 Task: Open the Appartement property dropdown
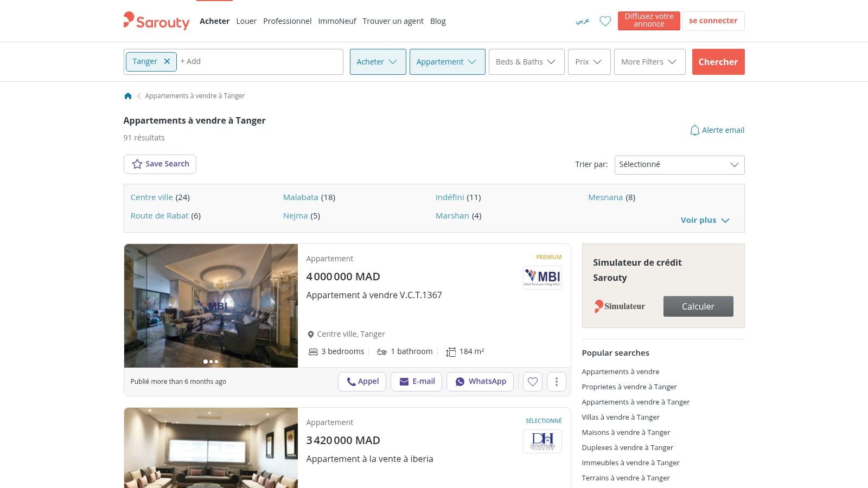[448, 62]
